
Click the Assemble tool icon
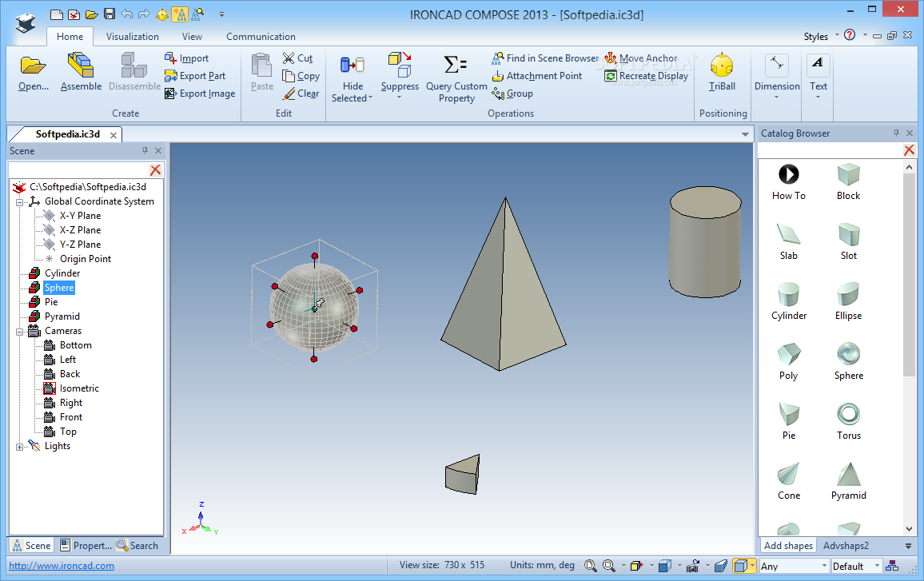(x=81, y=65)
